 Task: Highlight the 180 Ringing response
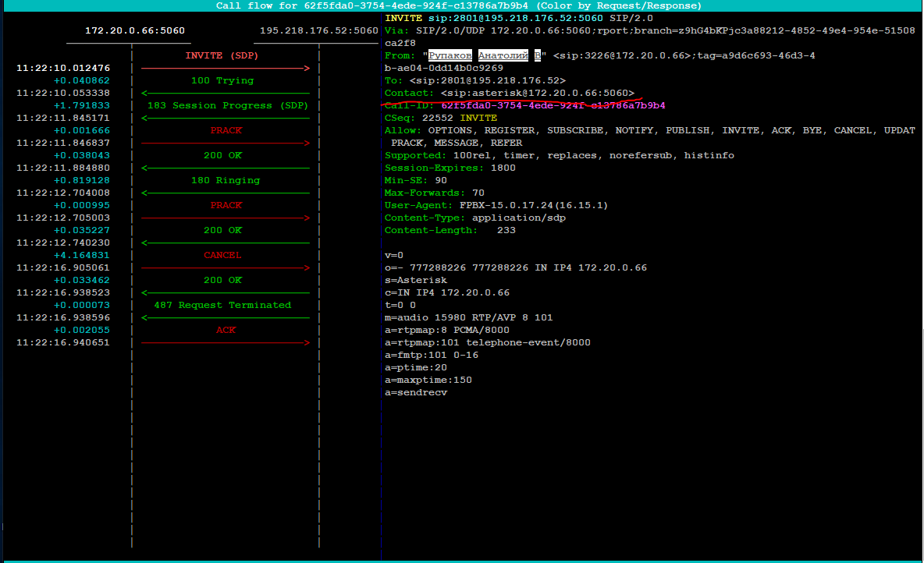225,181
